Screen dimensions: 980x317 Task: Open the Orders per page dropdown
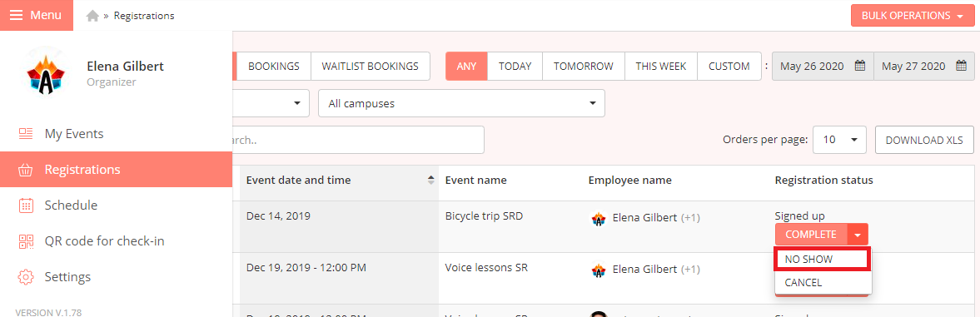pos(839,140)
